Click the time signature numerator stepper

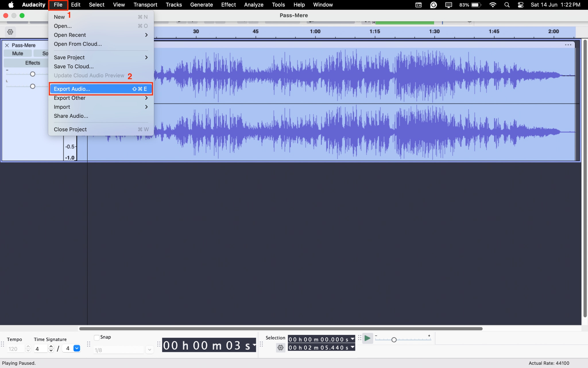click(51, 348)
